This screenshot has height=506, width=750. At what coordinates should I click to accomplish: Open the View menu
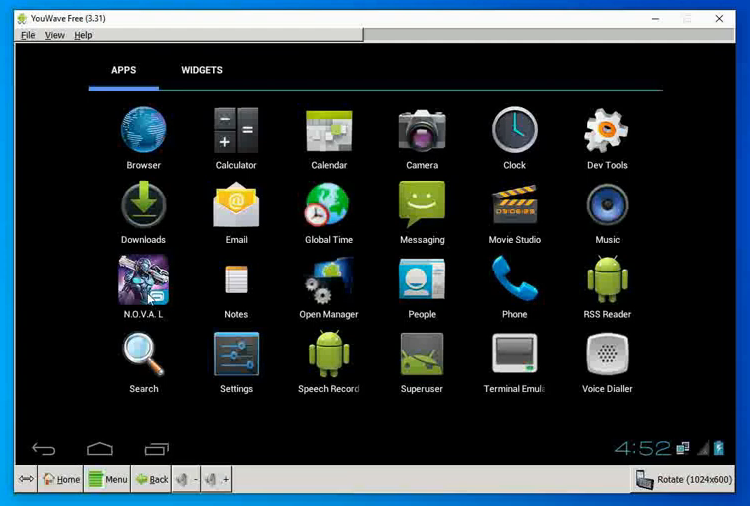55,35
